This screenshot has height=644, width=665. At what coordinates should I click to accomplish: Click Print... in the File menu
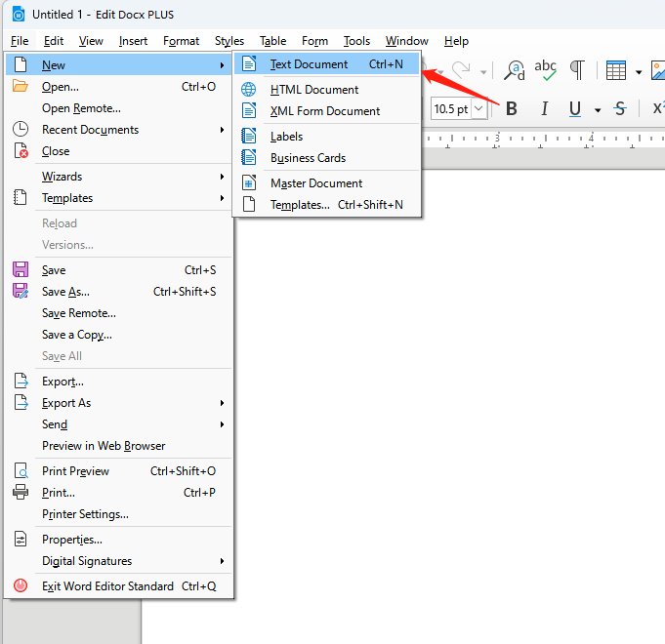(119, 493)
